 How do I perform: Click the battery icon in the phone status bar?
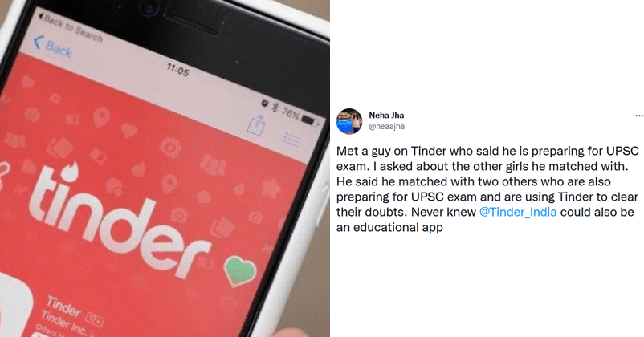[x=309, y=120]
